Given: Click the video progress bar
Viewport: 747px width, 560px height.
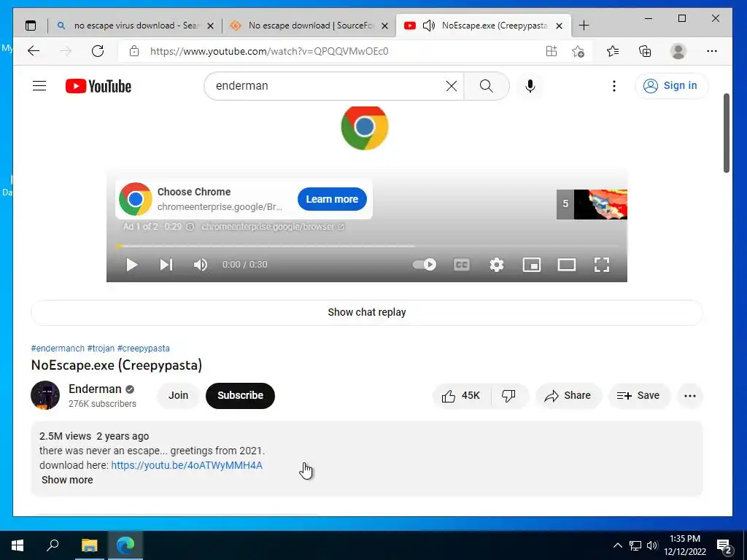Looking at the screenshot, I should tap(366, 246).
